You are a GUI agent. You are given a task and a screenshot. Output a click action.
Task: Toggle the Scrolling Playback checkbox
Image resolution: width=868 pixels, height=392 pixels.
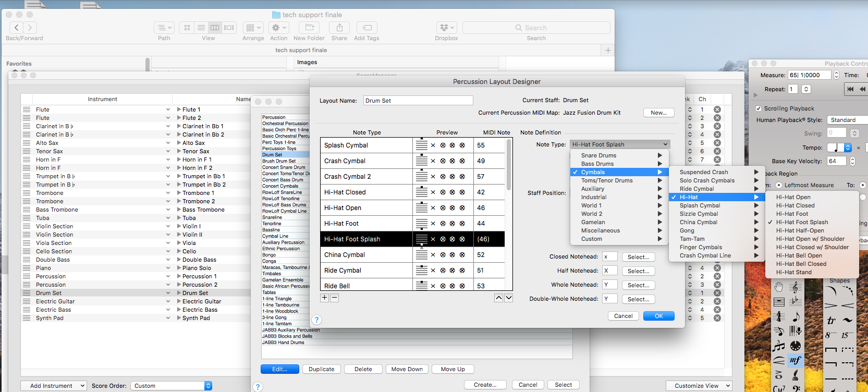759,108
